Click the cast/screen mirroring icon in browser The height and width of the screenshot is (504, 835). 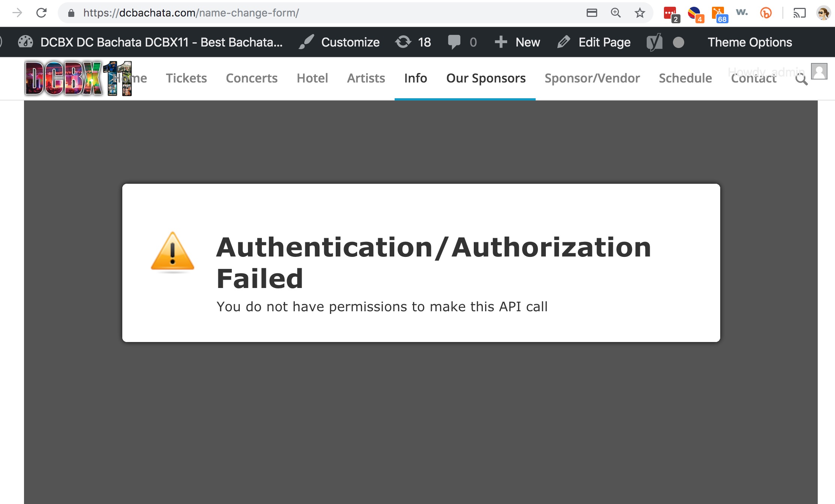coord(800,12)
